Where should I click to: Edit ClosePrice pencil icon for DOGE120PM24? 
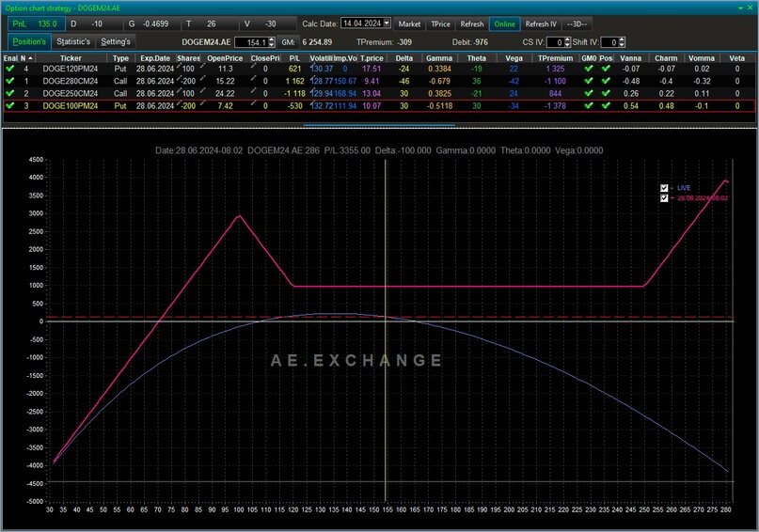(253, 65)
